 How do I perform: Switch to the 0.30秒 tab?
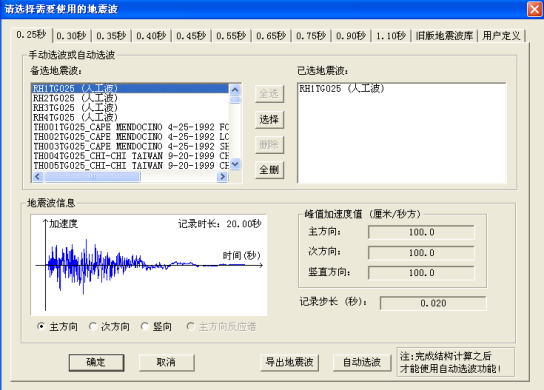point(71,36)
